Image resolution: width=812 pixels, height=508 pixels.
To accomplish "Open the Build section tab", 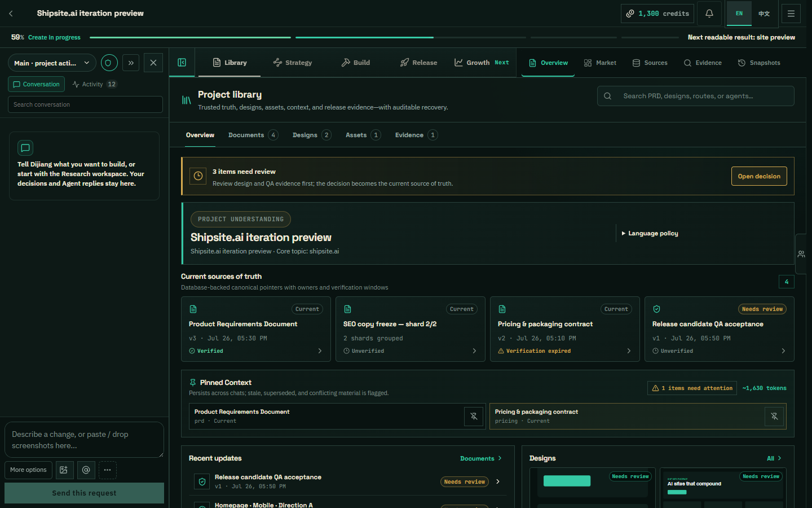I will (356, 63).
